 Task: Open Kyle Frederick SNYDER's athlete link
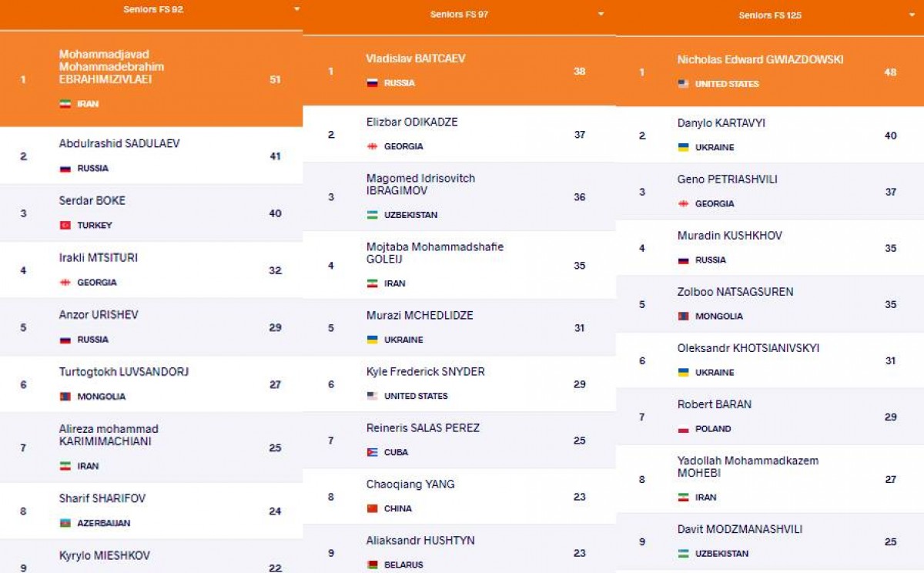click(x=425, y=371)
